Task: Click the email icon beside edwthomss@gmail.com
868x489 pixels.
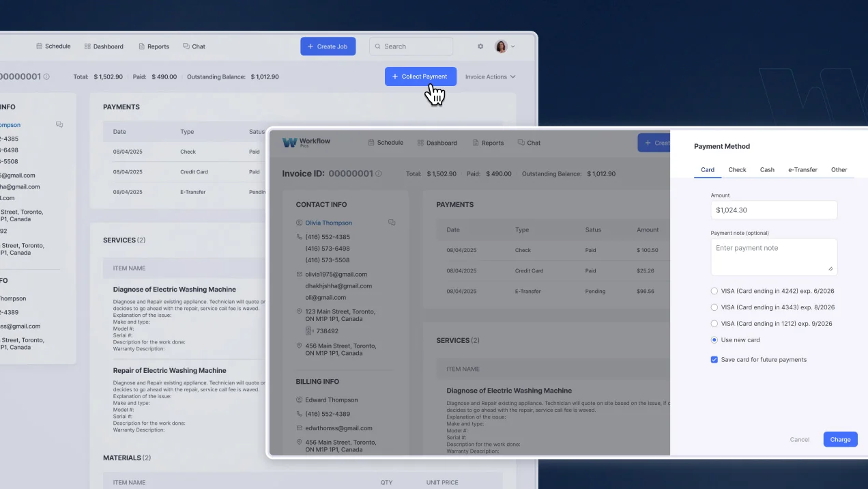Action: 300,428
